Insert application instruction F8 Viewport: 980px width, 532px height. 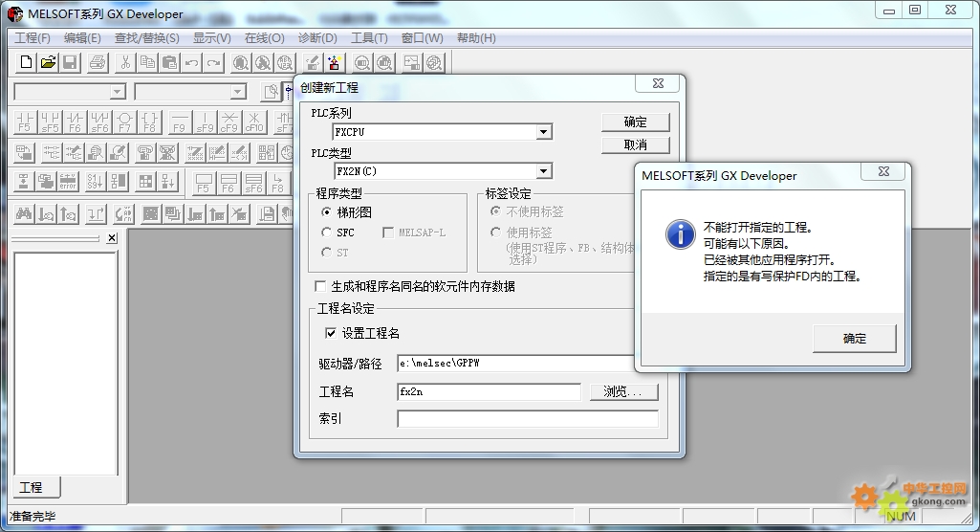150,122
